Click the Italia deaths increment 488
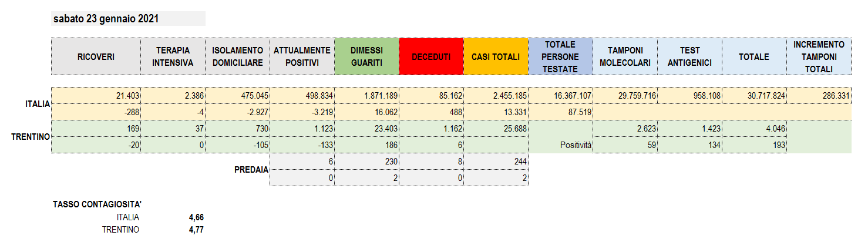 click(x=431, y=112)
